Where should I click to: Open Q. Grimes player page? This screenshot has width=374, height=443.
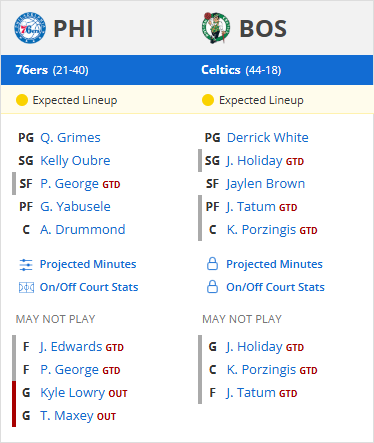[70, 138]
